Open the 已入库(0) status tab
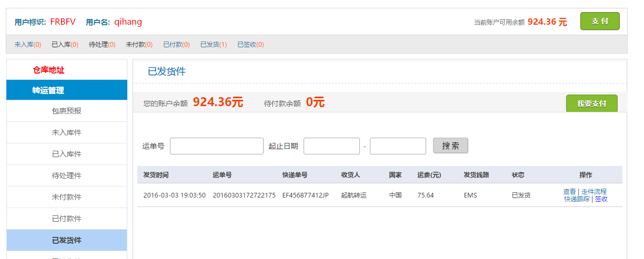 click(x=65, y=45)
